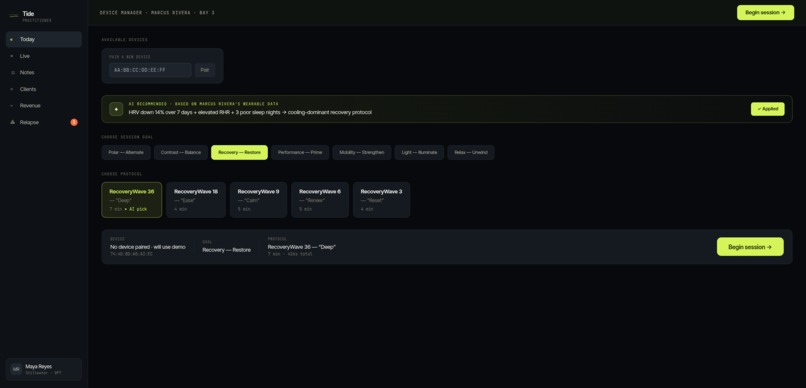
Task: Click Begin session in summary panel
Action: [x=750, y=247]
